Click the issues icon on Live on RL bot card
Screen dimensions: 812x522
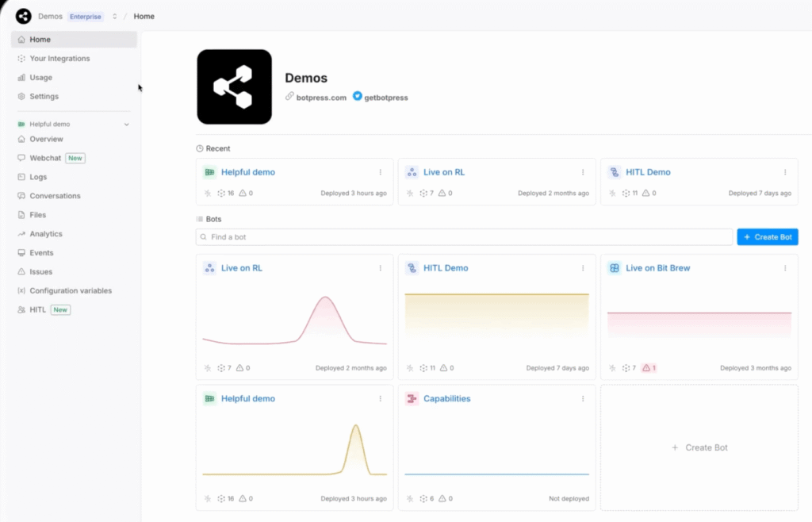239,367
